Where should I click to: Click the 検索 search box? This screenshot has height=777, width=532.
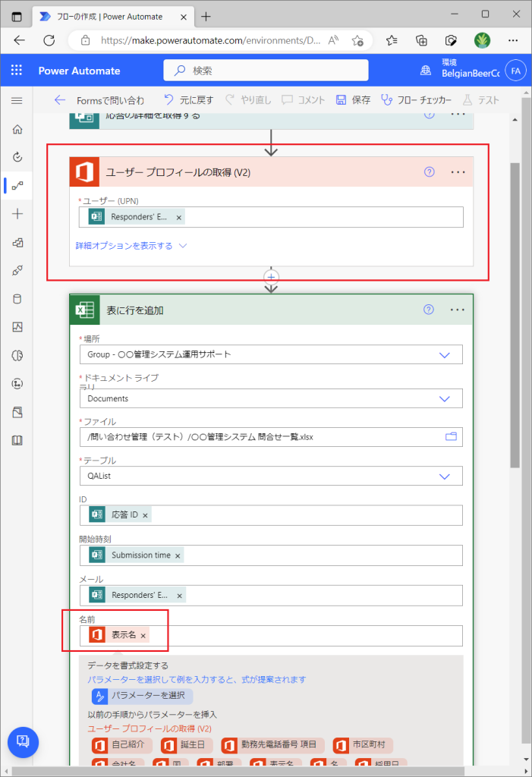[x=266, y=71]
